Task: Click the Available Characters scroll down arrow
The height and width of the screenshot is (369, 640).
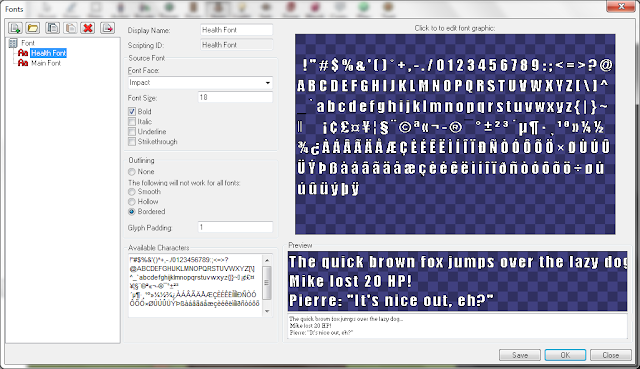Action: 267,311
